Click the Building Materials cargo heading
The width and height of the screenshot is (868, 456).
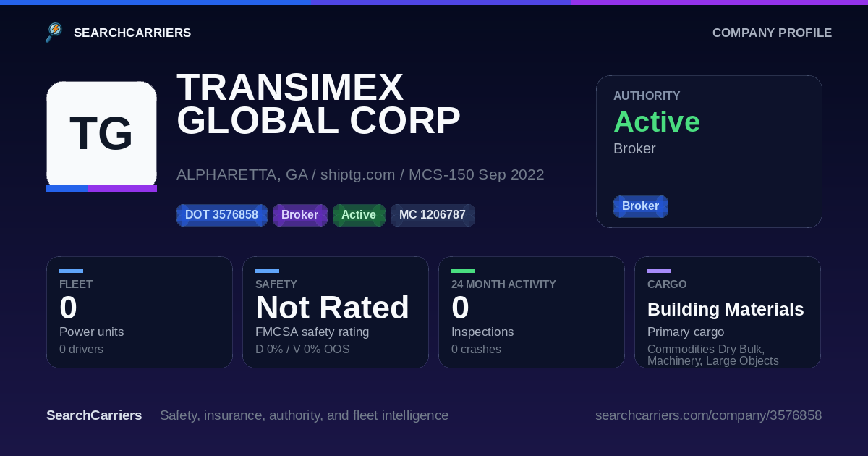point(726,310)
